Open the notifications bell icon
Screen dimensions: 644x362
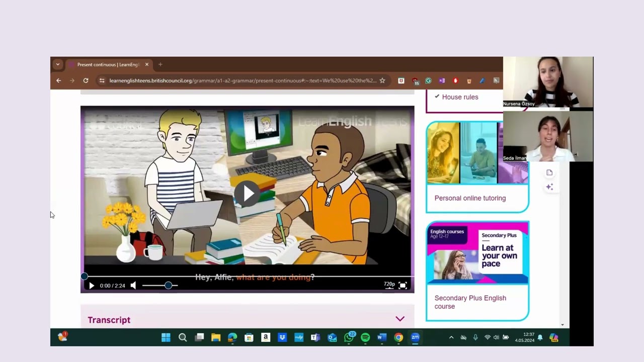tap(540, 337)
